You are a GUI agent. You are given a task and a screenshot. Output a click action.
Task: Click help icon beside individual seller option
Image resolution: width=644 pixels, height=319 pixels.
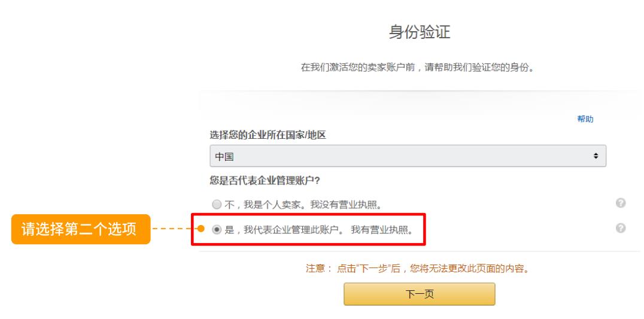coord(621,204)
